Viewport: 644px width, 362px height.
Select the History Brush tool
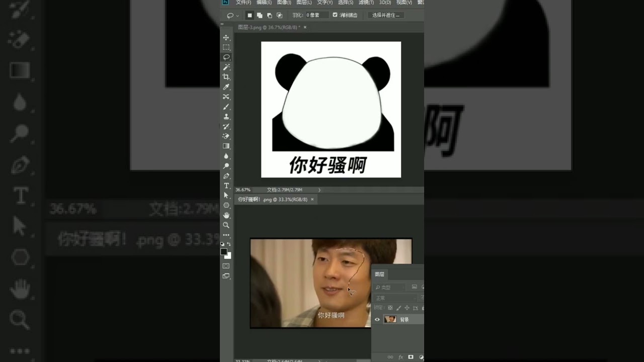point(226,126)
